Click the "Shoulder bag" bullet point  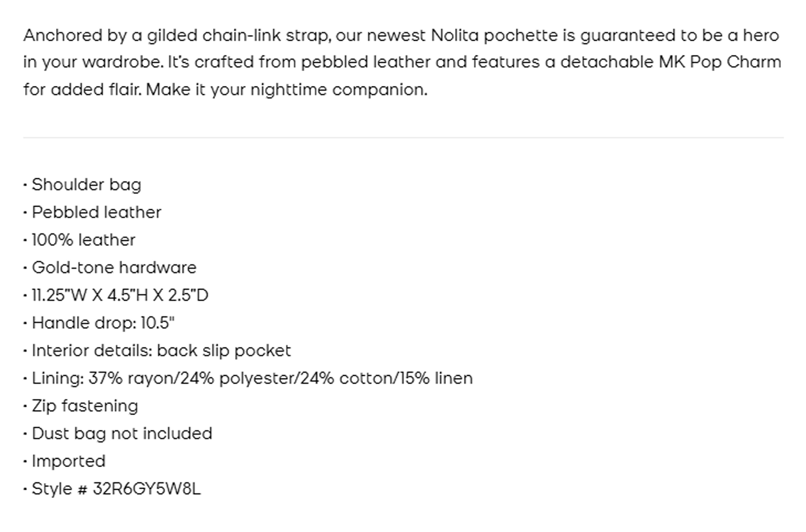(x=86, y=185)
